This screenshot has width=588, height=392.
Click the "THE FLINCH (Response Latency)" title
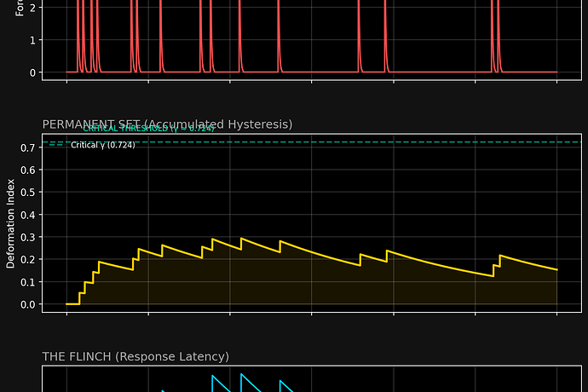tap(135, 356)
